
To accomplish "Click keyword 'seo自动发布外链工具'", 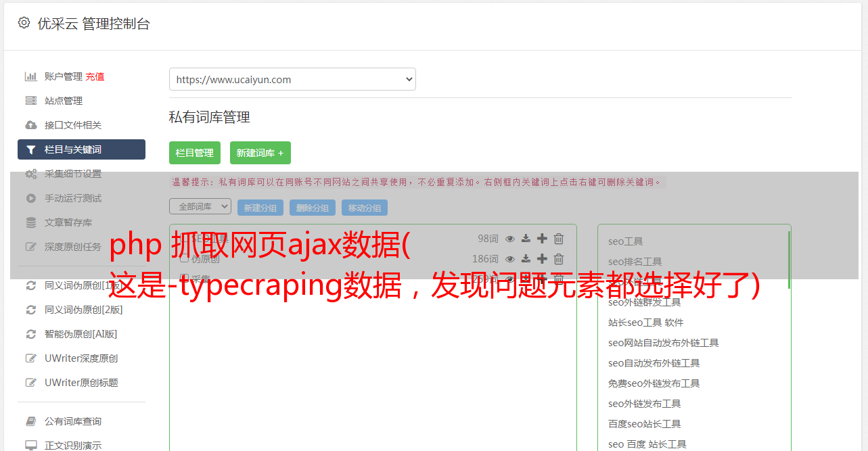I will [x=654, y=363].
